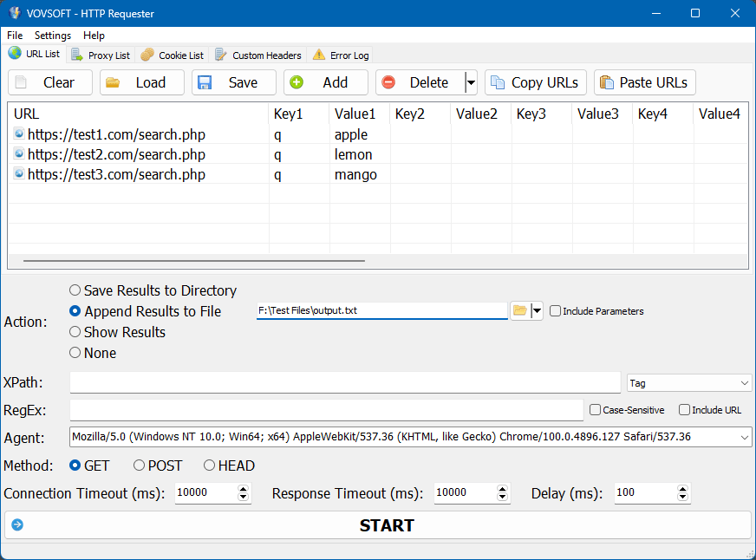Click the Clear toolbar icon
Viewport: 756px width, 560px height.
pos(21,82)
